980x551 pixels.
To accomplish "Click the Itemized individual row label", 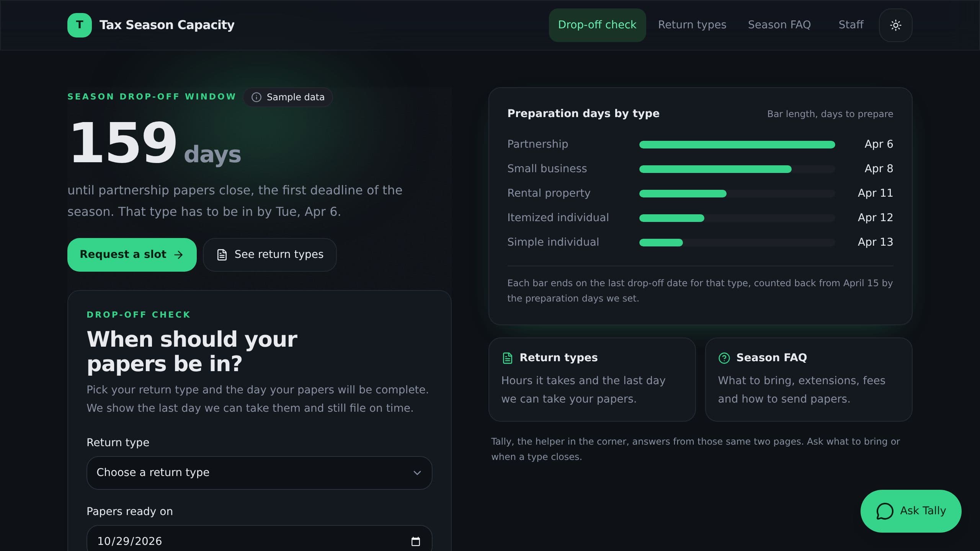I will (x=558, y=218).
